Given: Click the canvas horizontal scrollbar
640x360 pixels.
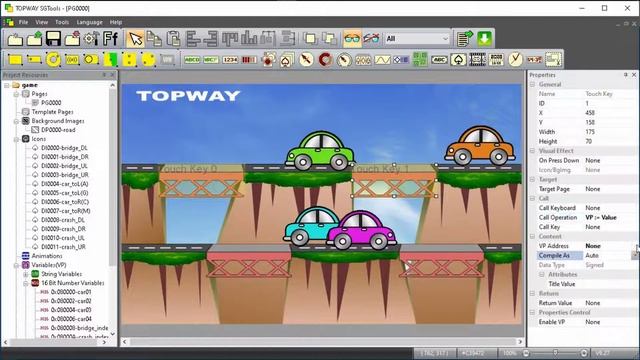Looking at the screenshot, I should coord(322,342).
